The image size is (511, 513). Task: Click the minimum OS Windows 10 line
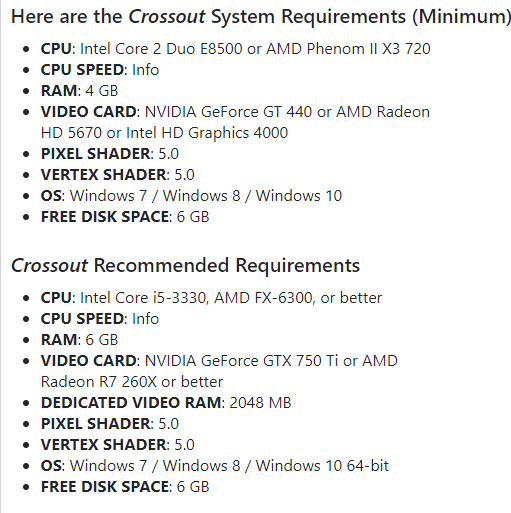(191, 196)
